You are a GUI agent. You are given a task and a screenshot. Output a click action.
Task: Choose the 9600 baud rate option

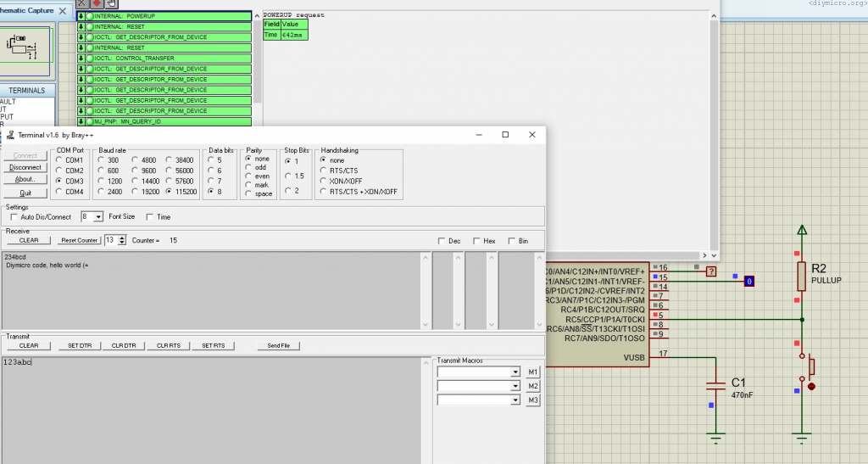(x=136, y=171)
